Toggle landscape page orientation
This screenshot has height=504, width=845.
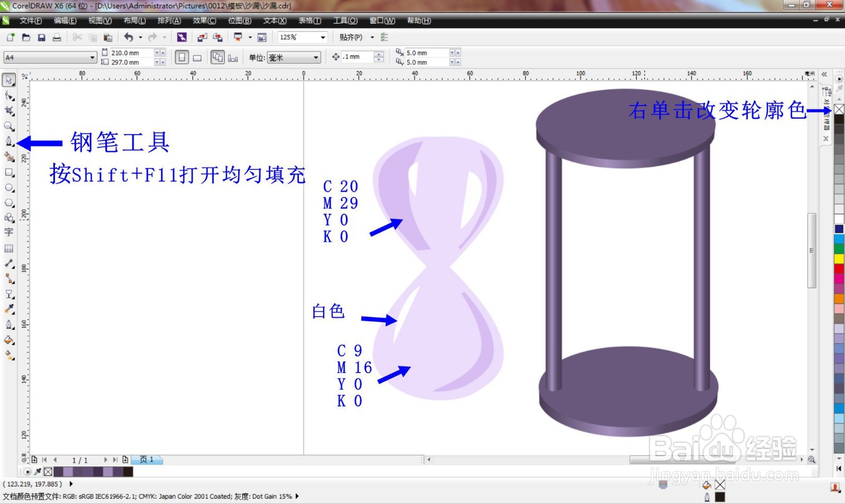click(x=198, y=56)
